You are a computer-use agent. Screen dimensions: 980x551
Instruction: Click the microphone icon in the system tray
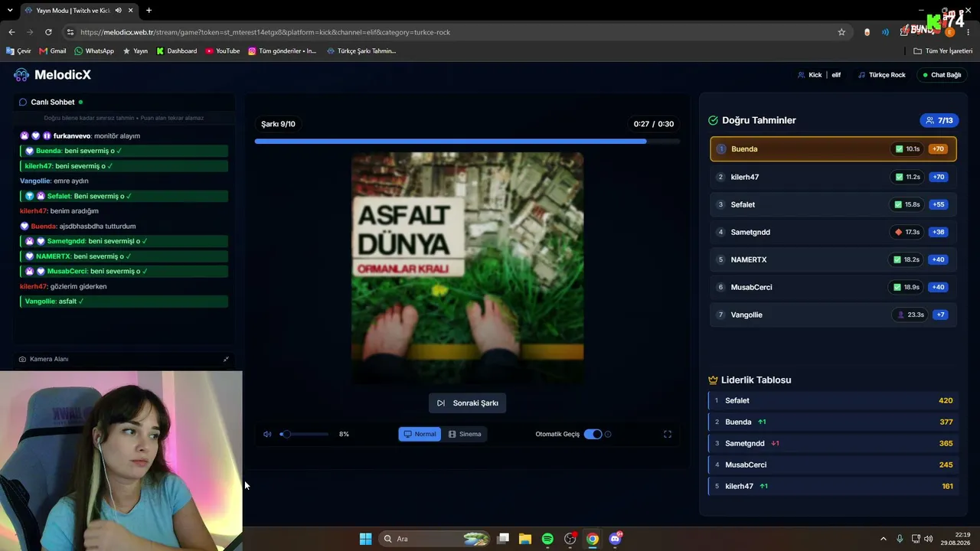[x=900, y=539]
